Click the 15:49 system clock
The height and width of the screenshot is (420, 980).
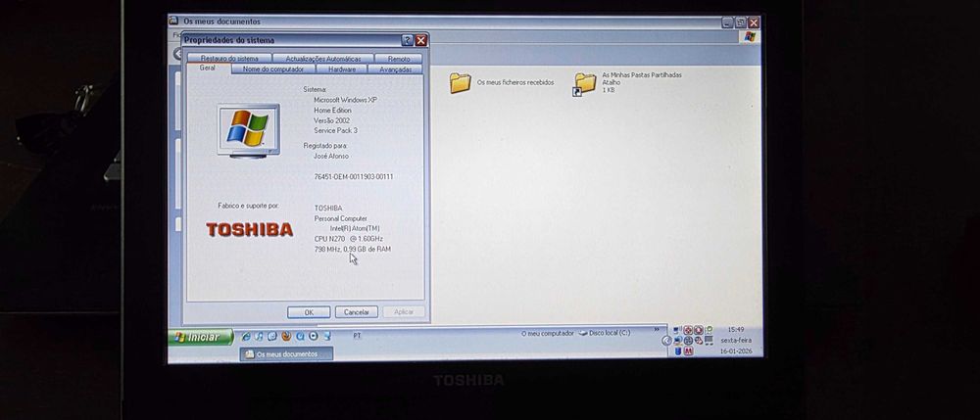pyautogui.click(x=736, y=330)
